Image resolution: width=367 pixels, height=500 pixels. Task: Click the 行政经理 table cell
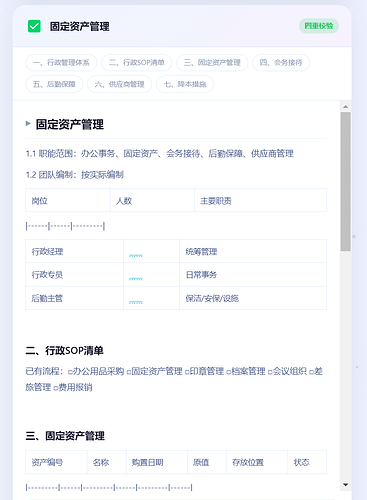[74, 251]
